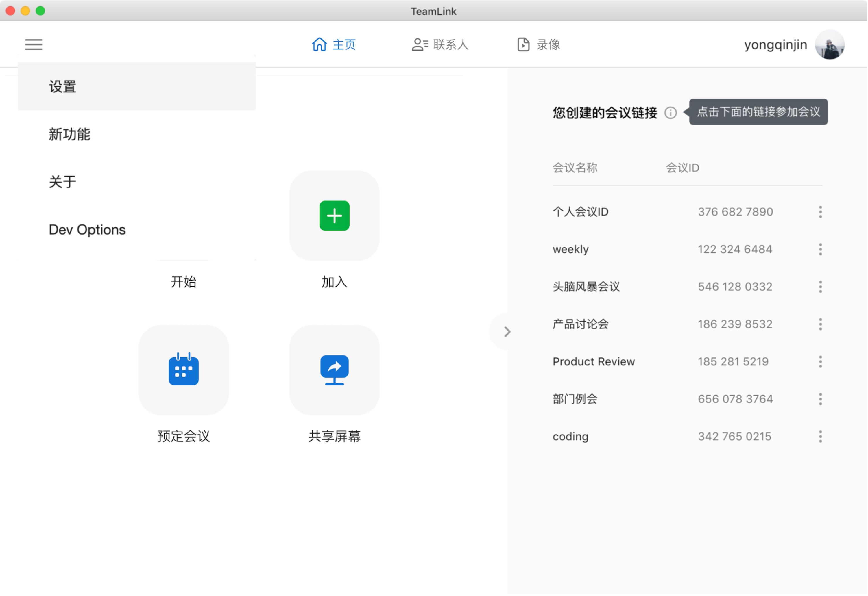Open three-dot menu for coding meeting
868x596 pixels.
821,437
